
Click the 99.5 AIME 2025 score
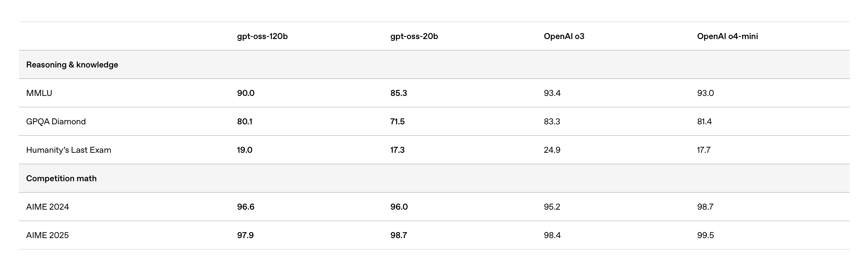click(x=705, y=235)
